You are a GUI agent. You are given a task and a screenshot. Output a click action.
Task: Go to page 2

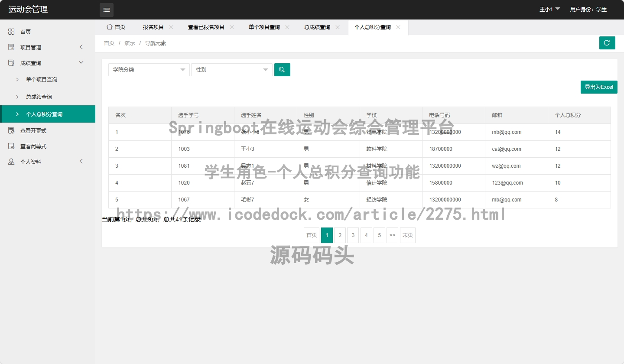pyautogui.click(x=340, y=235)
